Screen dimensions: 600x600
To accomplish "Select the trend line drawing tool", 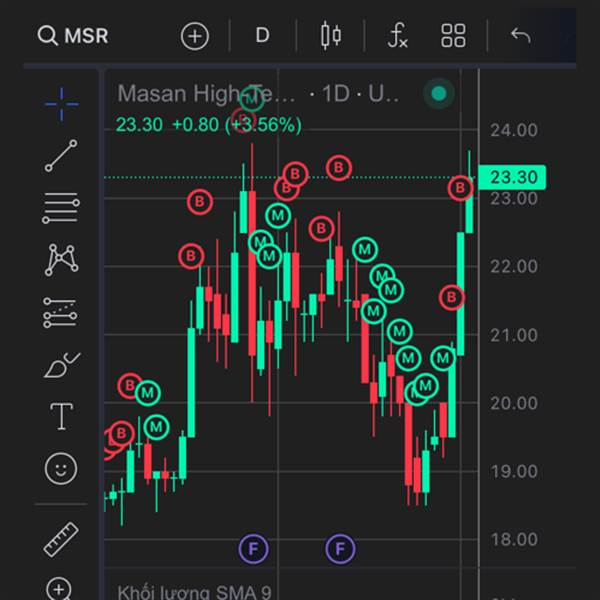I will pyautogui.click(x=61, y=155).
